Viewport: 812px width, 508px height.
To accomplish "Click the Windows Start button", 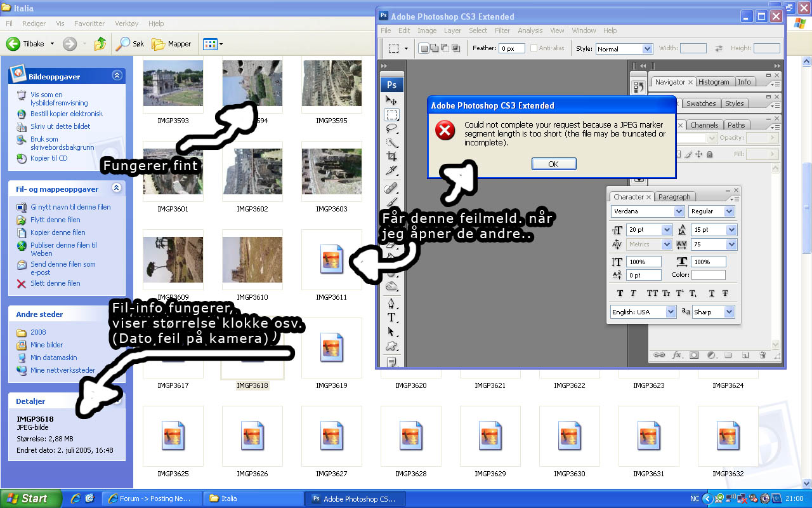I will pos(30,498).
